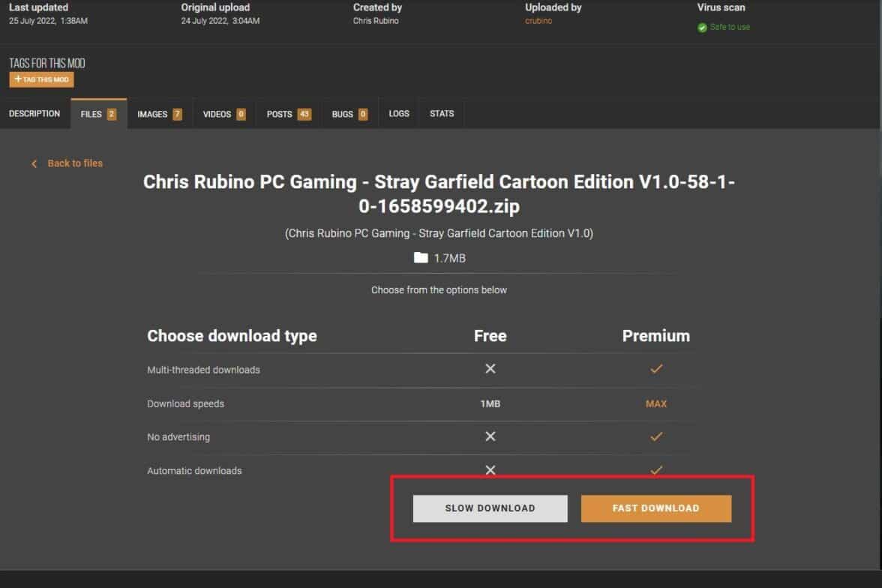The width and height of the screenshot is (882, 588).
Task: Click the 'Tag this mod' button
Action: pos(42,79)
